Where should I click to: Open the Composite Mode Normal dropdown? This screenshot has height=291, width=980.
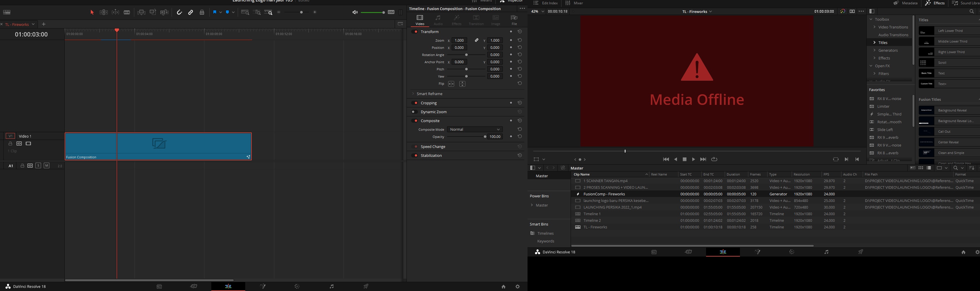pos(475,130)
